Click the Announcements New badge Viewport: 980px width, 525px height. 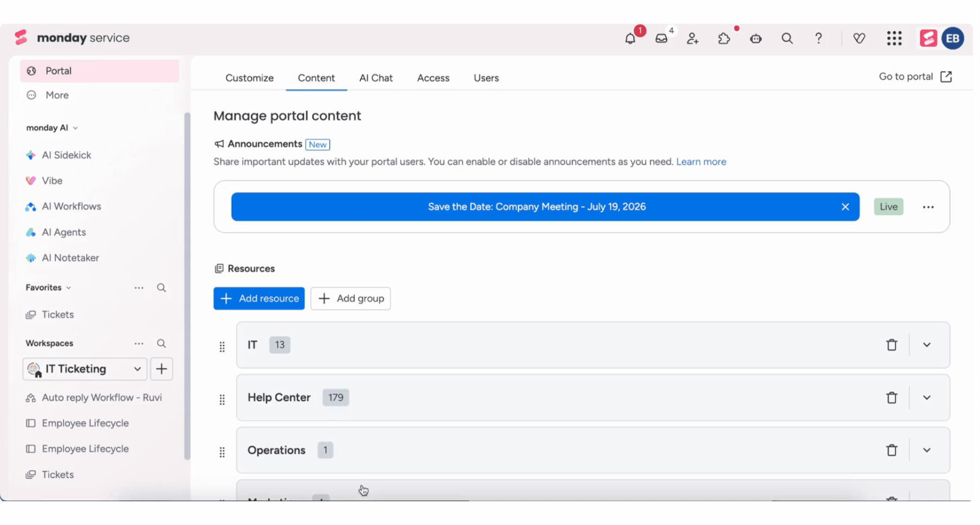[317, 145]
